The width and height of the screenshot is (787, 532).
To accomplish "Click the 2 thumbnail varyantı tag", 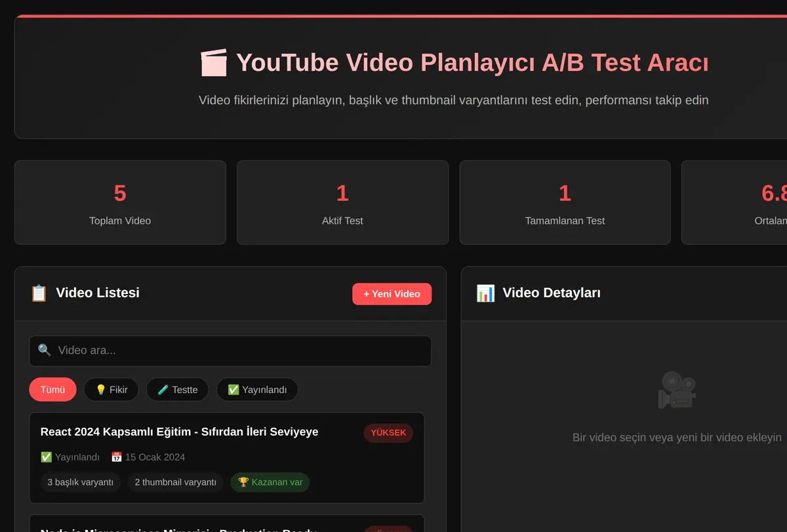I will click(x=175, y=482).
